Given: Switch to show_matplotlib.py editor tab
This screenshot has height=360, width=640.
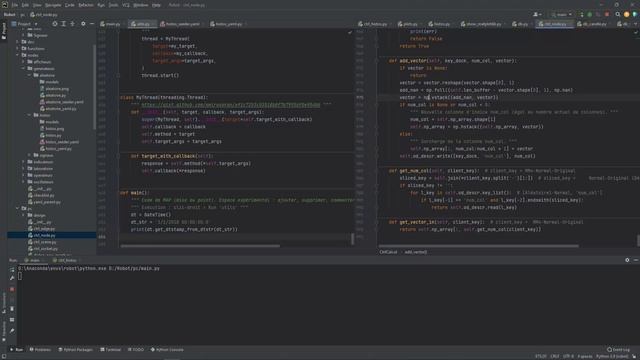Looking at the screenshot, I should 482,24.
